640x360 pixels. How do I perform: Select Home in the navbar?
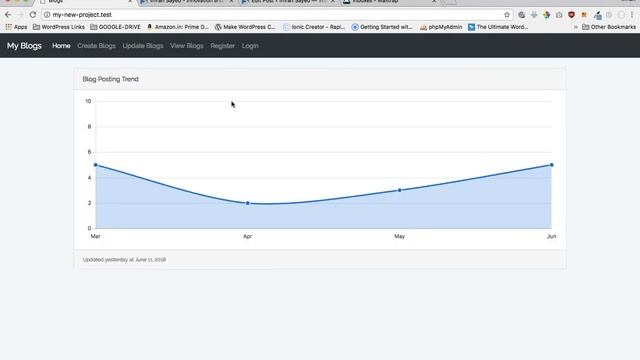61,46
